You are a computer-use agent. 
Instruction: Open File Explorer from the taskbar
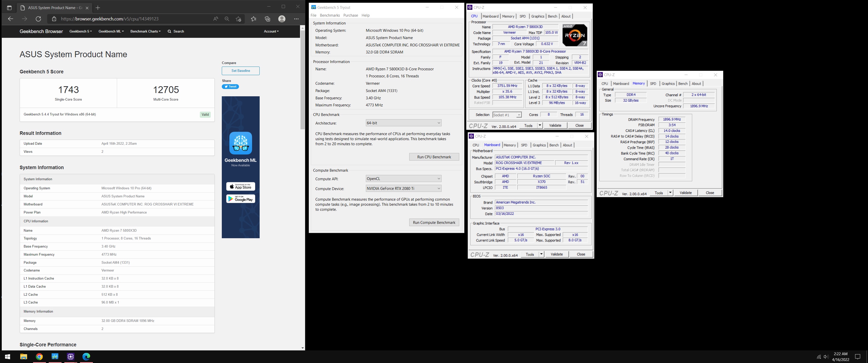click(x=23, y=357)
